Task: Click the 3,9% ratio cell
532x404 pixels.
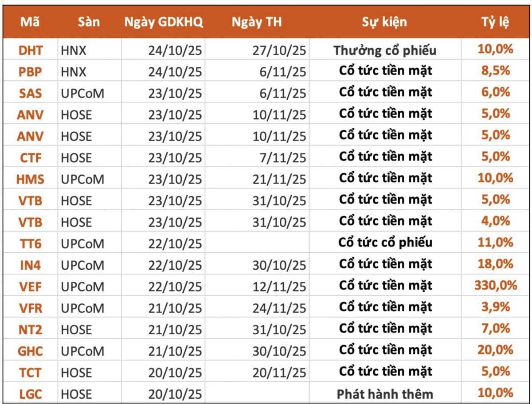Action: coord(495,307)
